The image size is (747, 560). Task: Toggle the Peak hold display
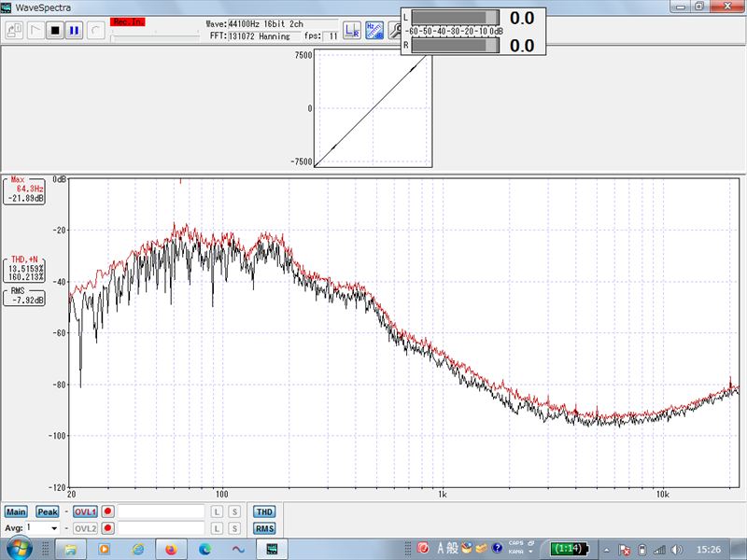coord(47,511)
